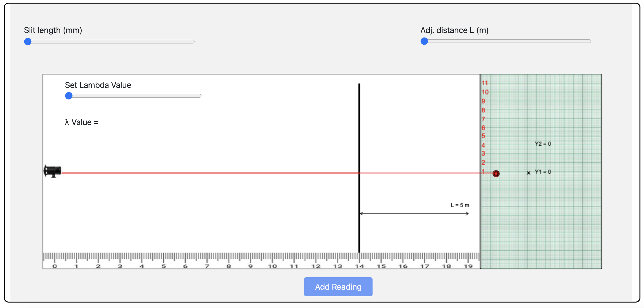Click the L = 5 m distance label

pos(460,205)
